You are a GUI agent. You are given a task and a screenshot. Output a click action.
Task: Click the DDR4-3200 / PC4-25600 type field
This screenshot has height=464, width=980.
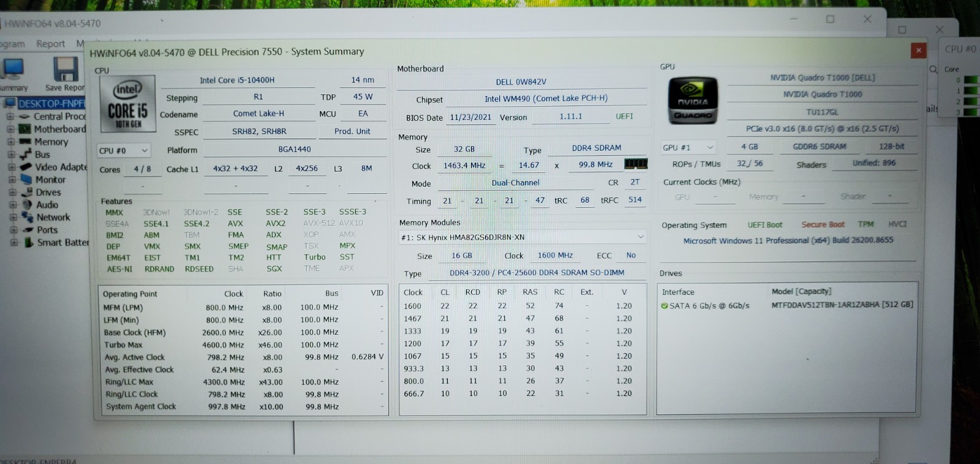pos(537,273)
